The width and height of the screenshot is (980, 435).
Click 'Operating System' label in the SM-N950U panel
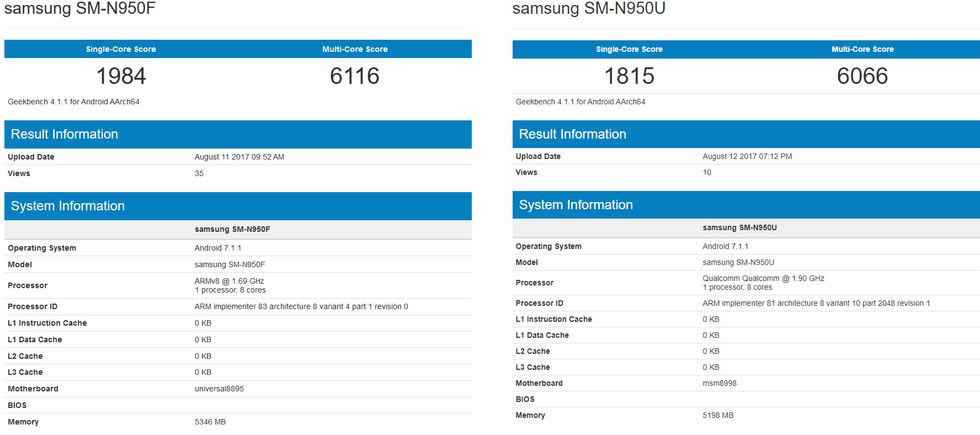click(548, 246)
